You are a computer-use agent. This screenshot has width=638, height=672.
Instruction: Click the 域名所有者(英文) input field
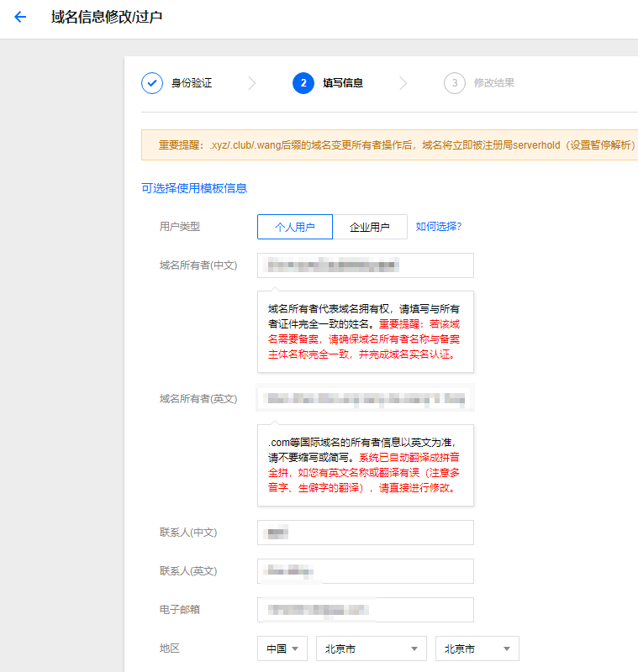(366, 398)
